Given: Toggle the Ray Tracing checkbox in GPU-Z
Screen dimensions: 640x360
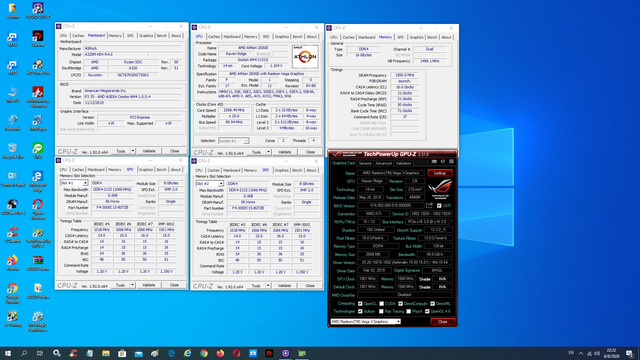Looking at the screenshot, I should 381,311.
